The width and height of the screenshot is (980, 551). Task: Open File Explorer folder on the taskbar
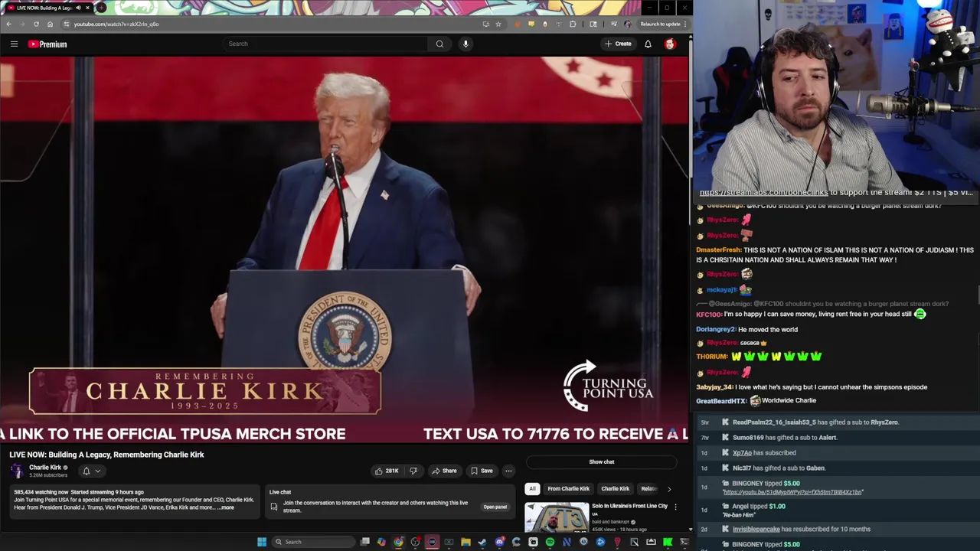click(x=465, y=542)
